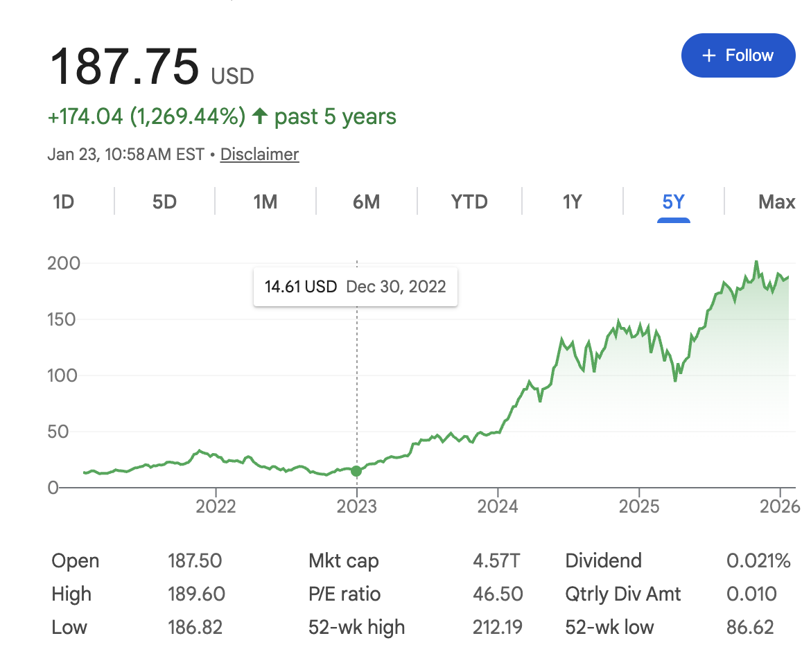Click the Follow button
Viewport: 811px width, 672px height.
tap(738, 55)
